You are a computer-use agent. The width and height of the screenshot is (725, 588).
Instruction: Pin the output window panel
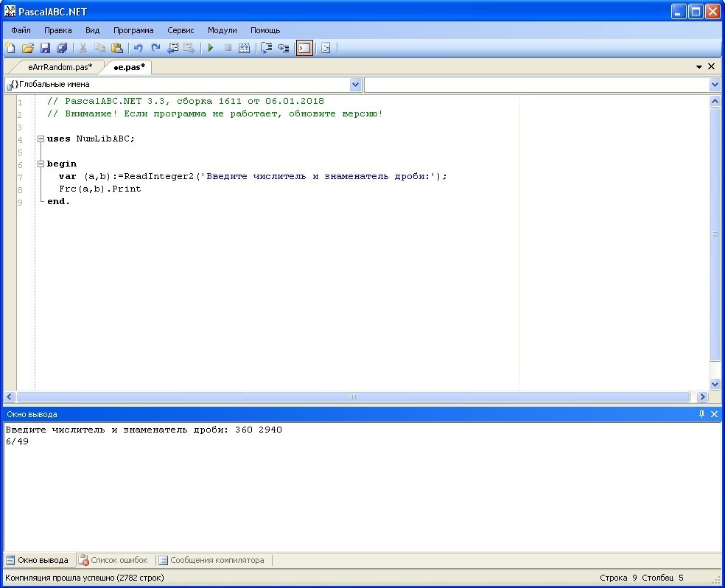click(701, 414)
